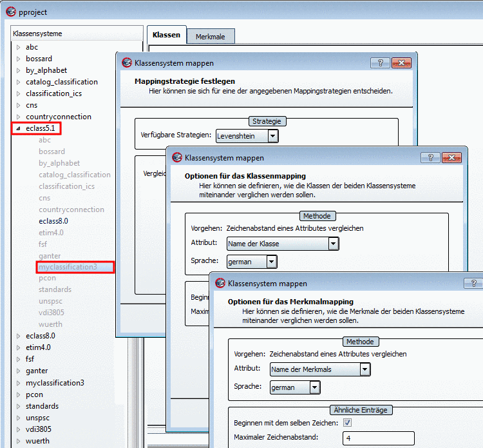The width and height of the screenshot is (483, 448).
Task: Expand the catalog_classification top-level node
Action: (x=18, y=82)
